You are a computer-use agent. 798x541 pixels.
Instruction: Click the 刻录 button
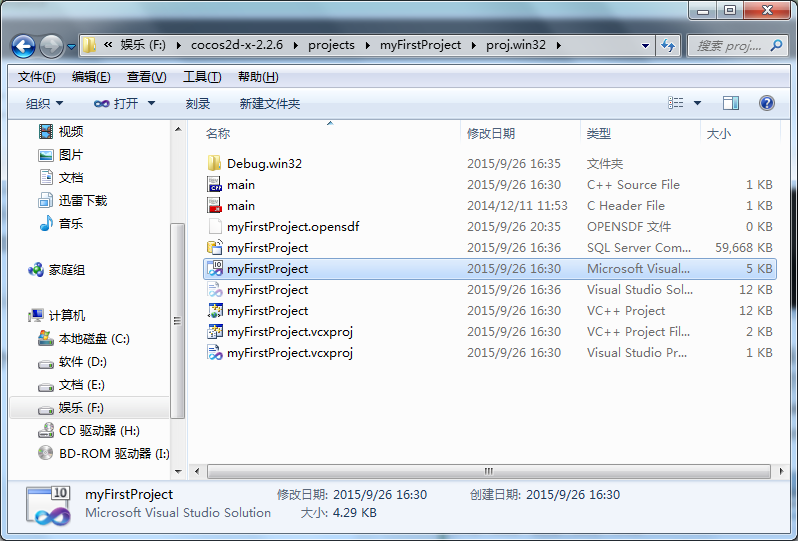(197, 103)
